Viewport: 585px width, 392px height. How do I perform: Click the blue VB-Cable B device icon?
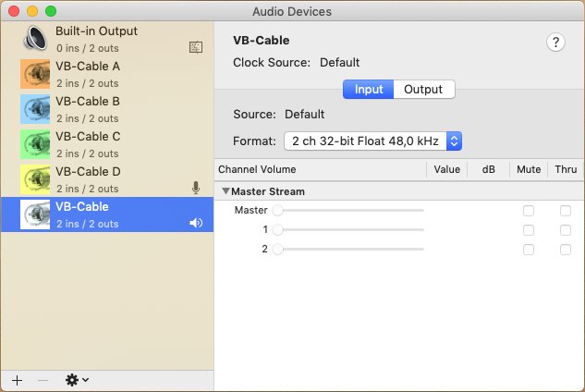click(35, 109)
